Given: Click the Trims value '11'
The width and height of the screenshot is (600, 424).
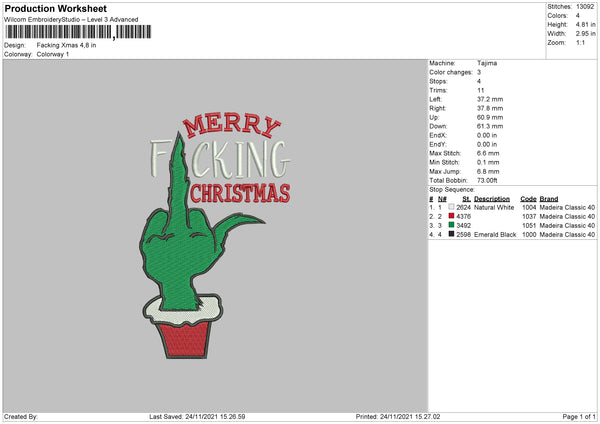Looking at the screenshot, I should coord(481,90).
